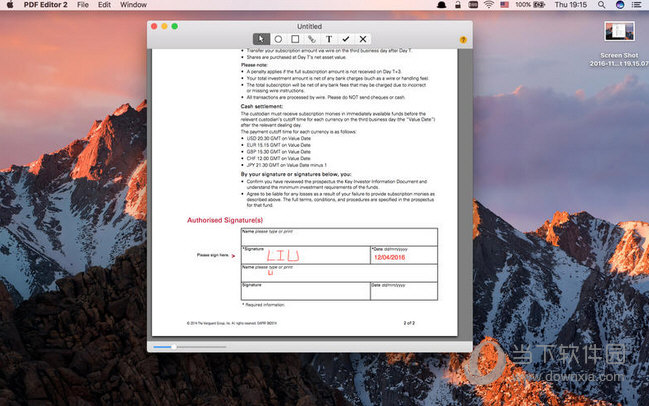The height and width of the screenshot is (406, 649).
Task: Select the circle shape tool
Action: [278, 39]
